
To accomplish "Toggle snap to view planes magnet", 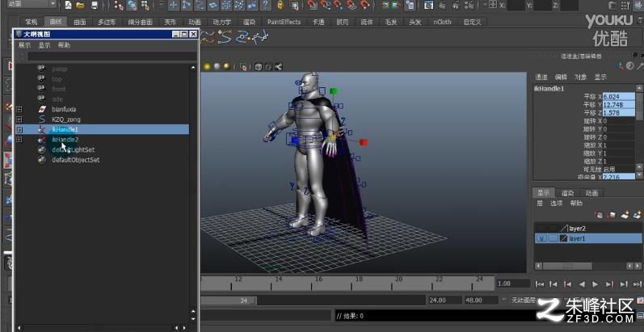I will [351, 5].
